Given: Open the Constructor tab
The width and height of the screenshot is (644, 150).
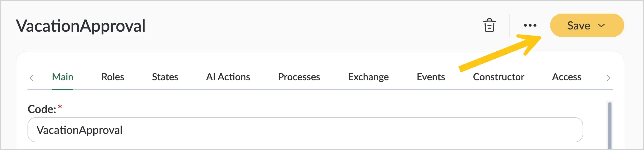Looking at the screenshot, I should (x=499, y=77).
